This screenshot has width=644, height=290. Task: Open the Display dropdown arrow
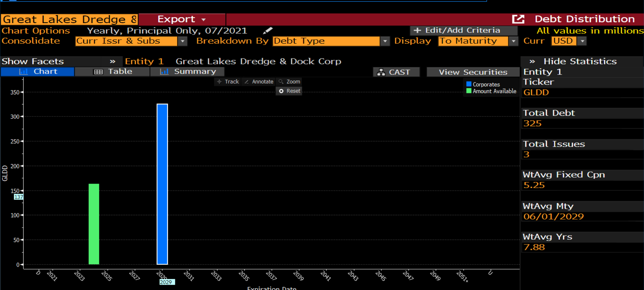(513, 41)
